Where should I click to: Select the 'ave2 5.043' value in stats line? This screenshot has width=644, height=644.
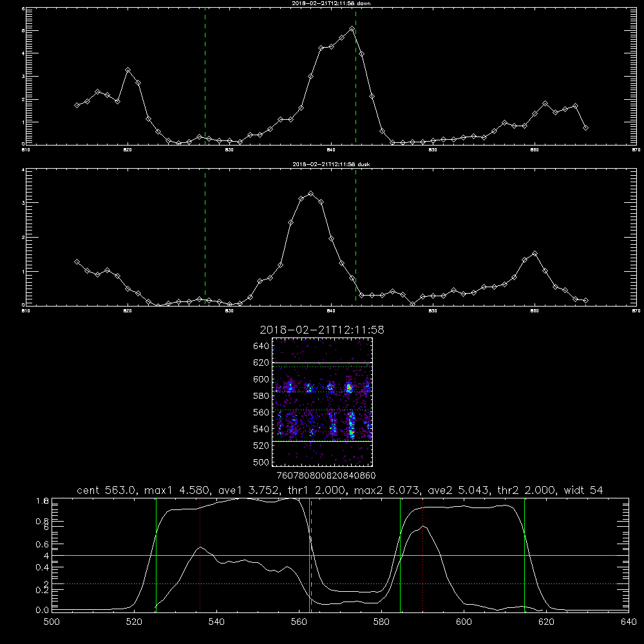pyautogui.click(x=459, y=490)
